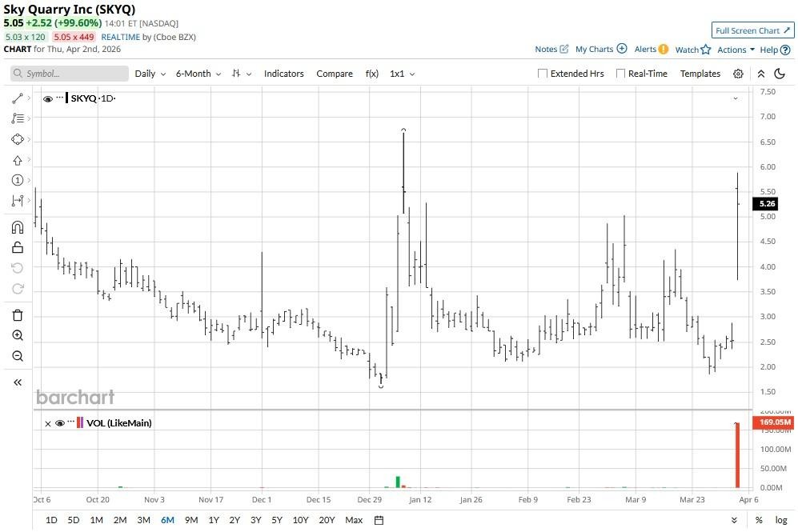Click the REALTIME quote link
Screen dimensions: 798x532
[x=121, y=37]
